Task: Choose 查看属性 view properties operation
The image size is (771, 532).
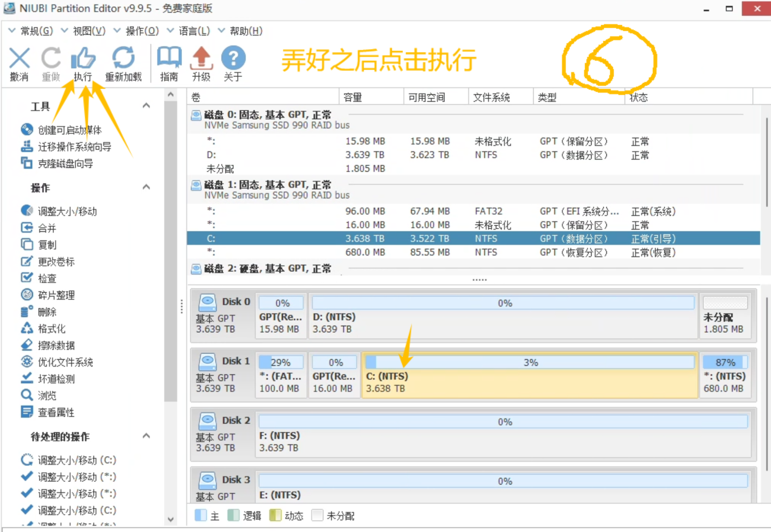Action: (47, 412)
